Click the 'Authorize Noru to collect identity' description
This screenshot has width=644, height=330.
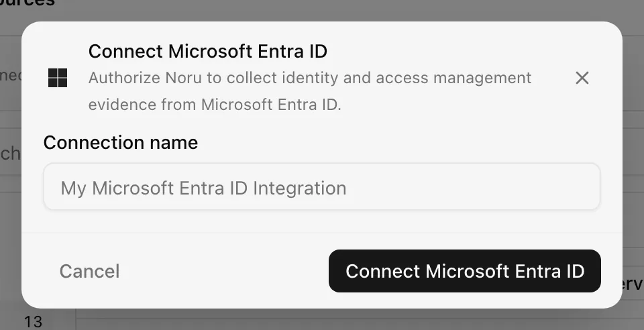pos(310,91)
